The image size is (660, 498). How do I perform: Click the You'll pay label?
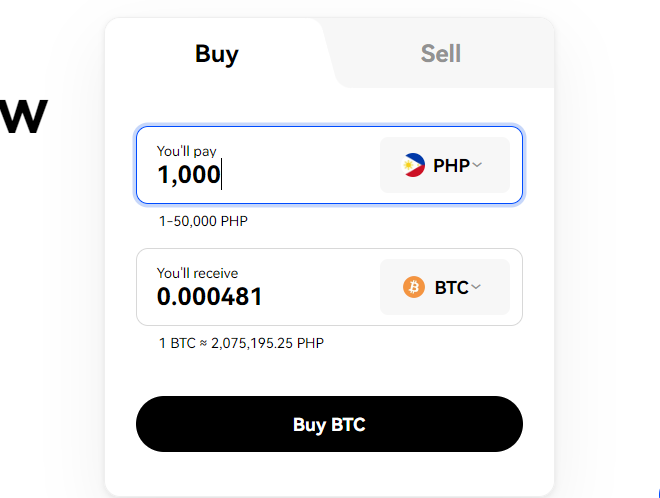click(186, 151)
